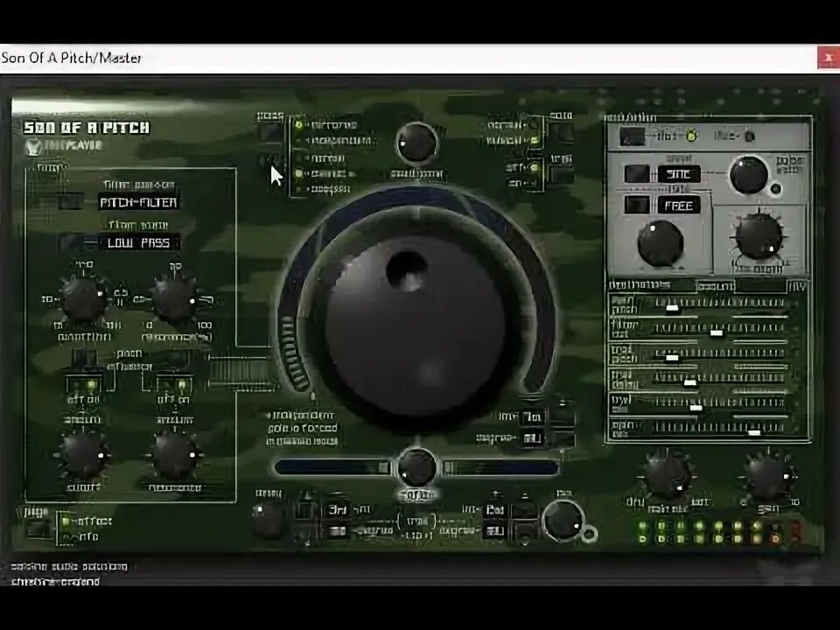Screen dimensions: 840x630
Task: Open the LOW PASS filter type display
Action: (x=139, y=242)
